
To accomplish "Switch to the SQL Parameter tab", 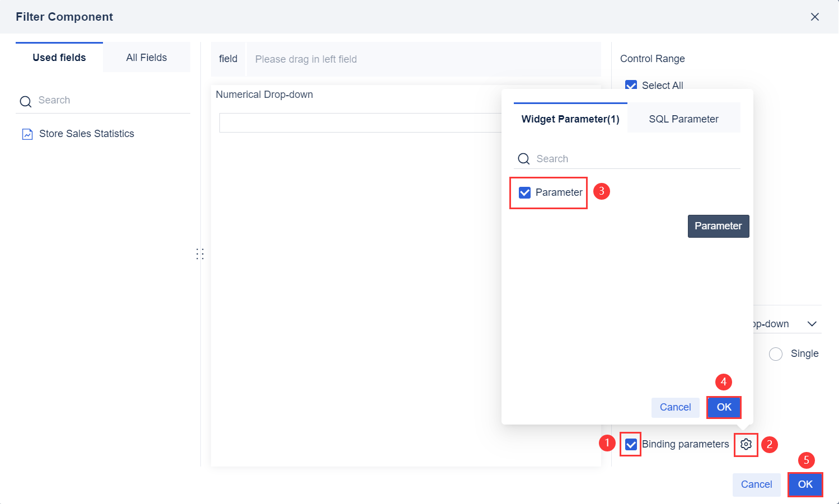I will point(683,119).
